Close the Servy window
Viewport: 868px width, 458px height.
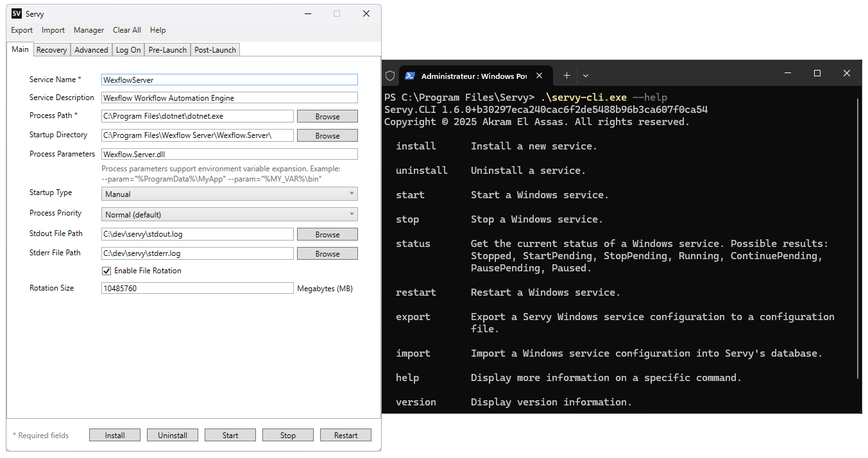pyautogui.click(x=366, y=13)
